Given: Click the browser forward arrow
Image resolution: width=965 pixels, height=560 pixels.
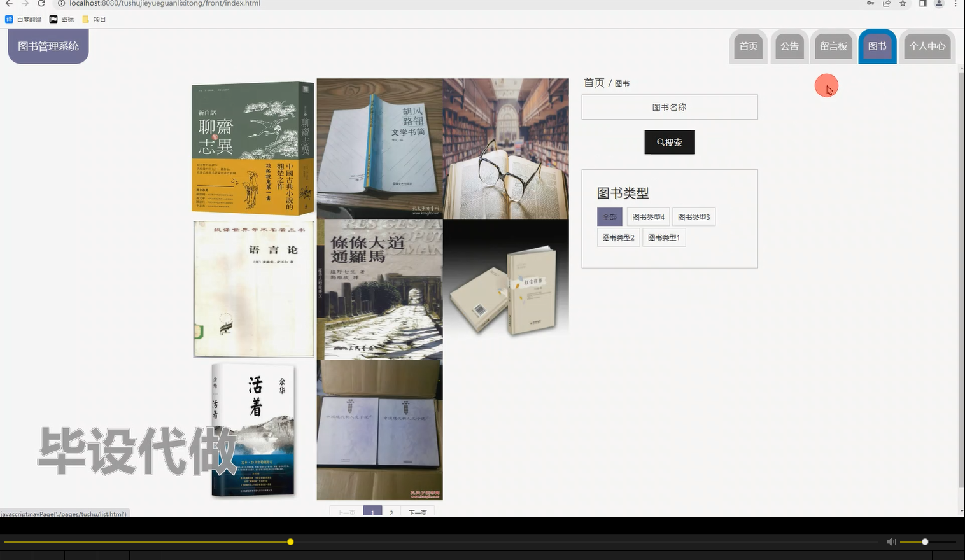Looking at the screenshot, I should tap(25, 3).
